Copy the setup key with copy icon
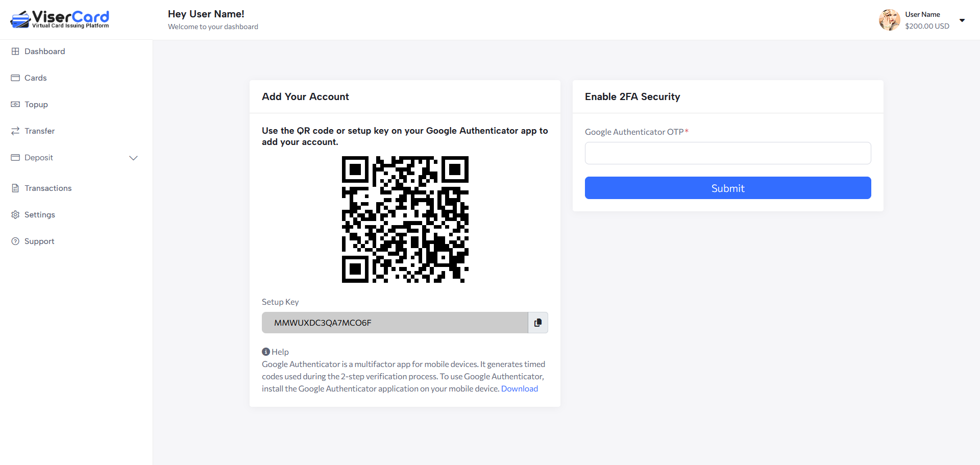The width and height of the screenshot is (980, 465). click(x=537, y=323)
